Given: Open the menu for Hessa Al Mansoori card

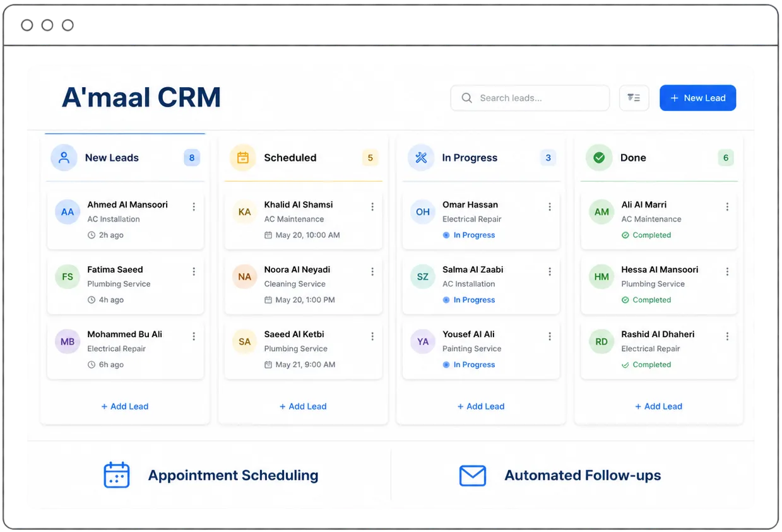Looking at the screenshot, I should click(x=727, y=271).
